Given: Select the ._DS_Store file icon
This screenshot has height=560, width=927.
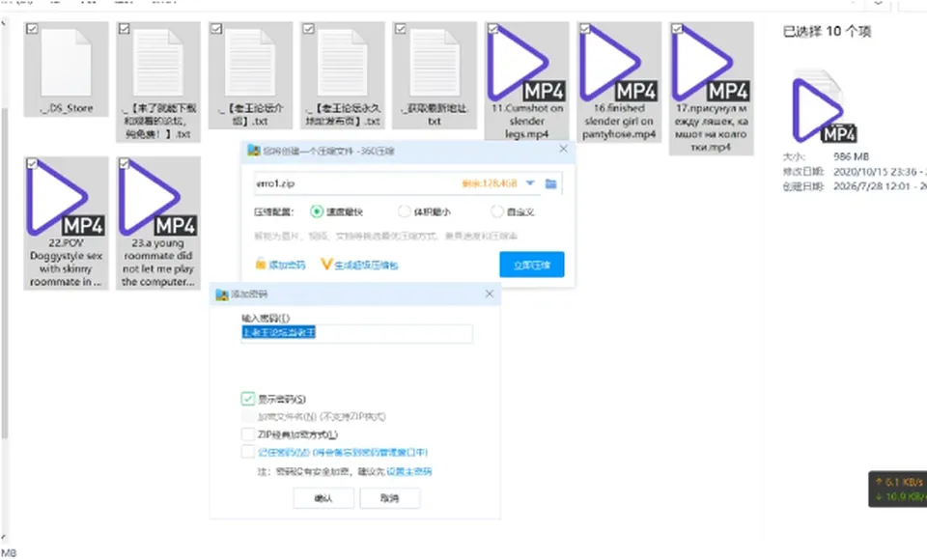Looking at the screenshot, I should (x=67, y=62).
